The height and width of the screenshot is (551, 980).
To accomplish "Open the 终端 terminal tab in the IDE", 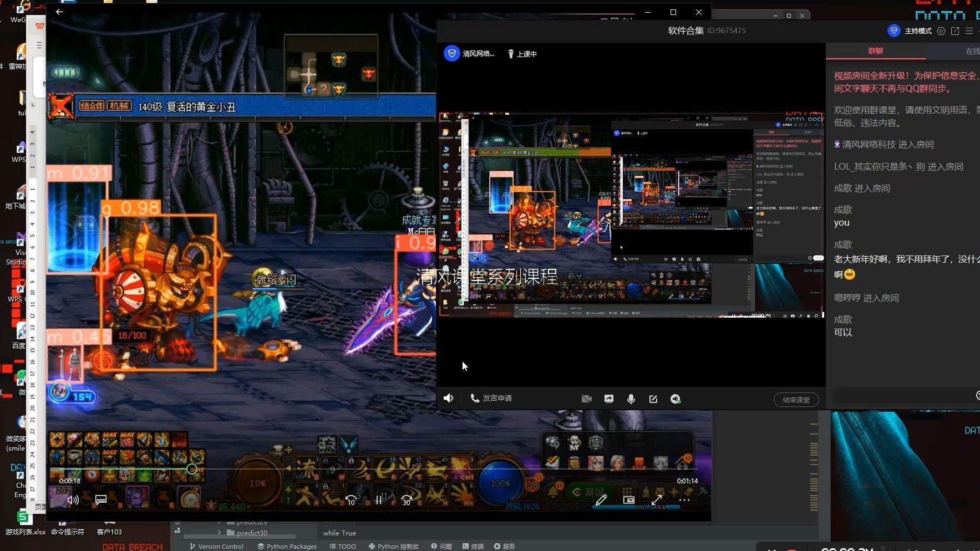I will click(x=473, y=546).
